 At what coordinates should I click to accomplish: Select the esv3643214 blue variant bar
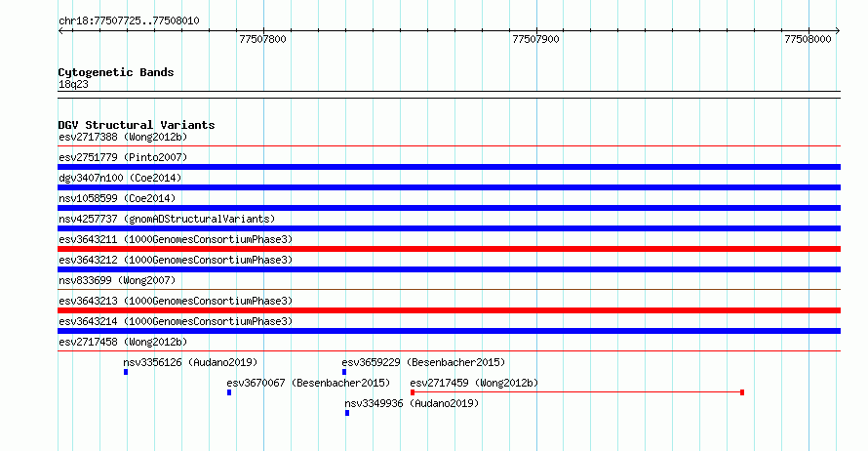(449, 331)
